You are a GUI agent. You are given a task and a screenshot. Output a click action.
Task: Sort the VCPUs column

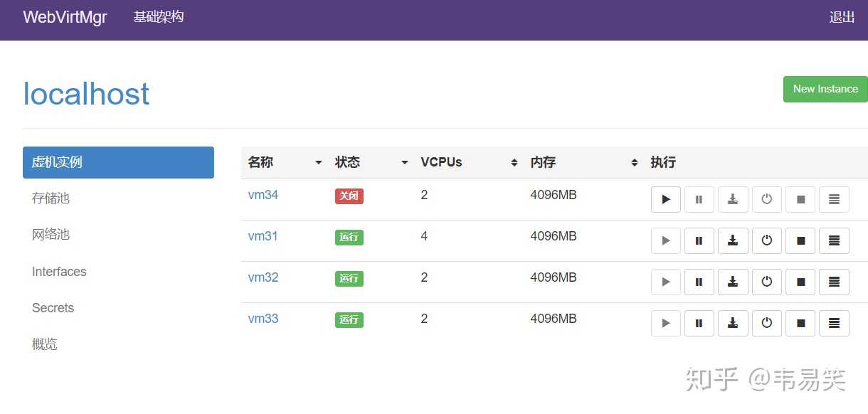[x=470, y=163]
